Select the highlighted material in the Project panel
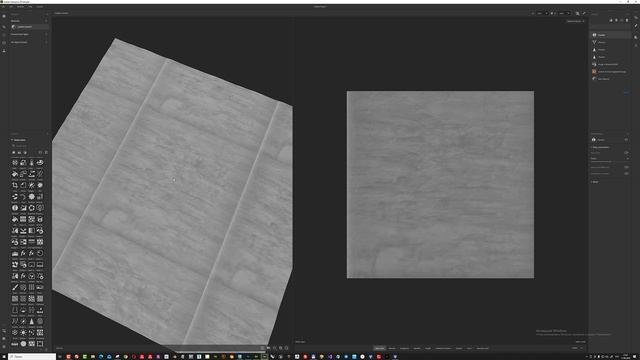Image resolution: width=640 pixels, height=360 pixels. [x=29, y=27]
